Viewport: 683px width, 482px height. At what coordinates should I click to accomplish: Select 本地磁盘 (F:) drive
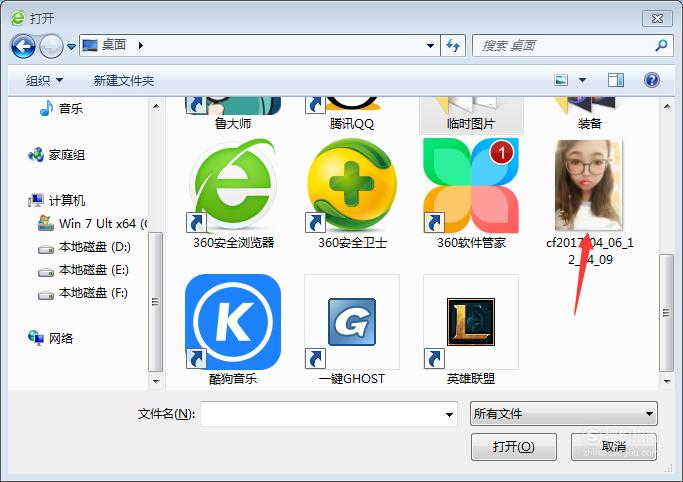point(83,293)
